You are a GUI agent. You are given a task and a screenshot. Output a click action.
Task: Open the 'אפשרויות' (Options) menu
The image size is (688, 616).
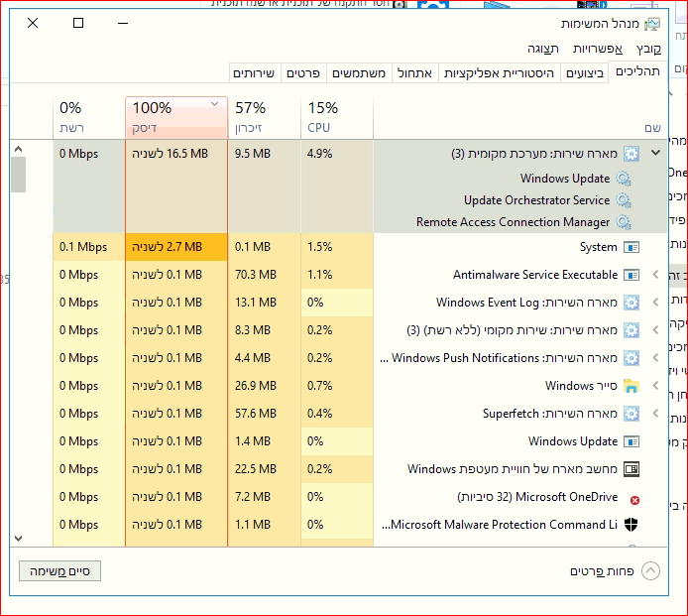pyautogui.click(x=598, y=49)
